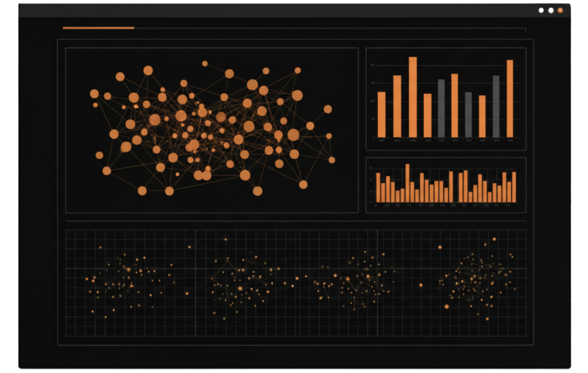Select the middle gray bar in large bar chart
Image resolution: width=588 pixels, height=373 pixels.
tap(468, 114)
